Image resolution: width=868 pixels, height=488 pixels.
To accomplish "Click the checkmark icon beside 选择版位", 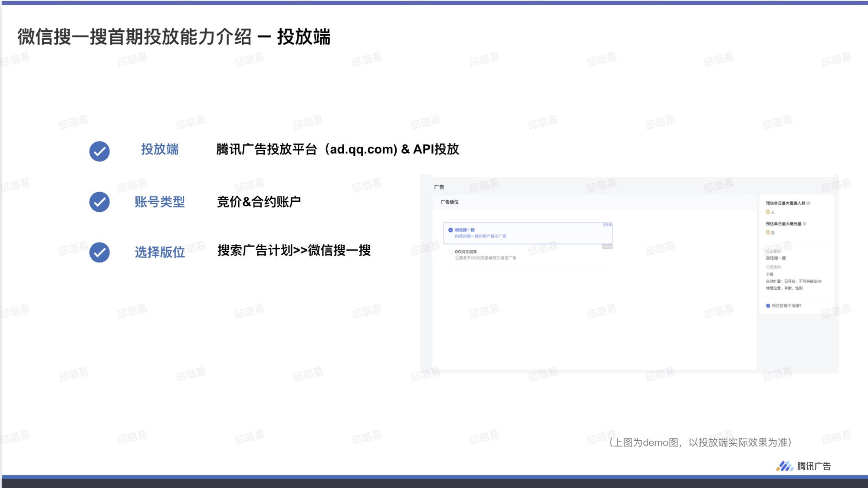I will coord(99,252).
